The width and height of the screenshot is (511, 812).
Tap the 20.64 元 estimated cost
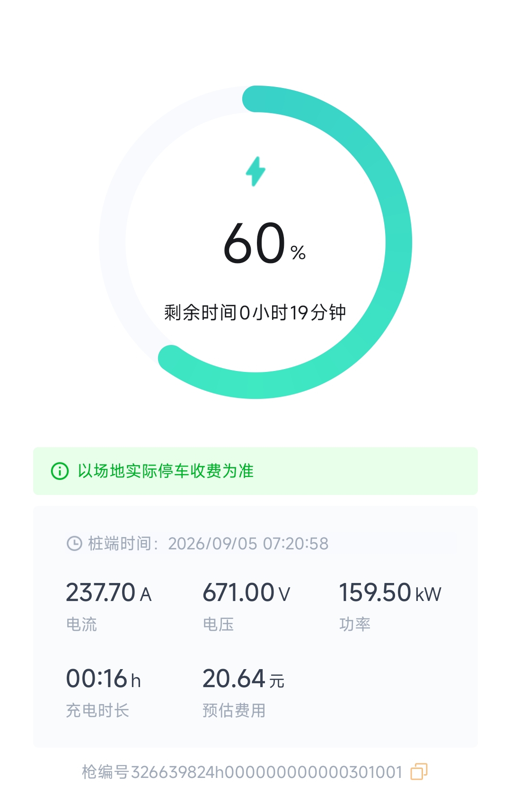click(x=244, y=679)
